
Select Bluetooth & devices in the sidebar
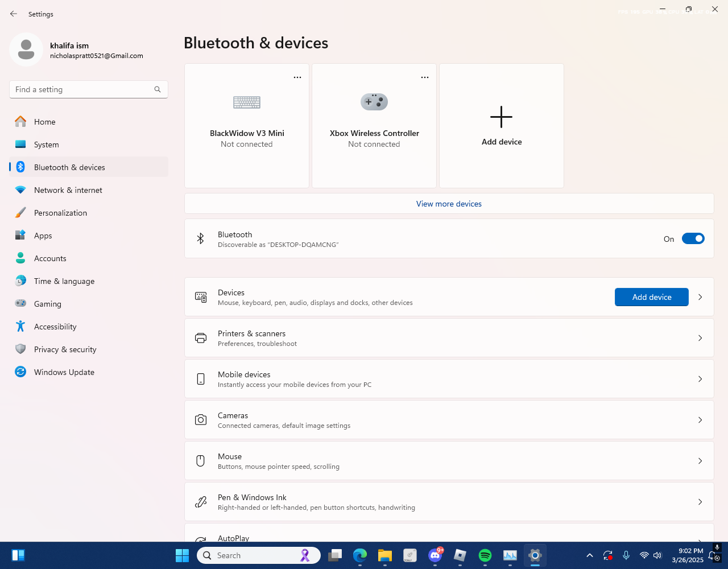(89, 167)
